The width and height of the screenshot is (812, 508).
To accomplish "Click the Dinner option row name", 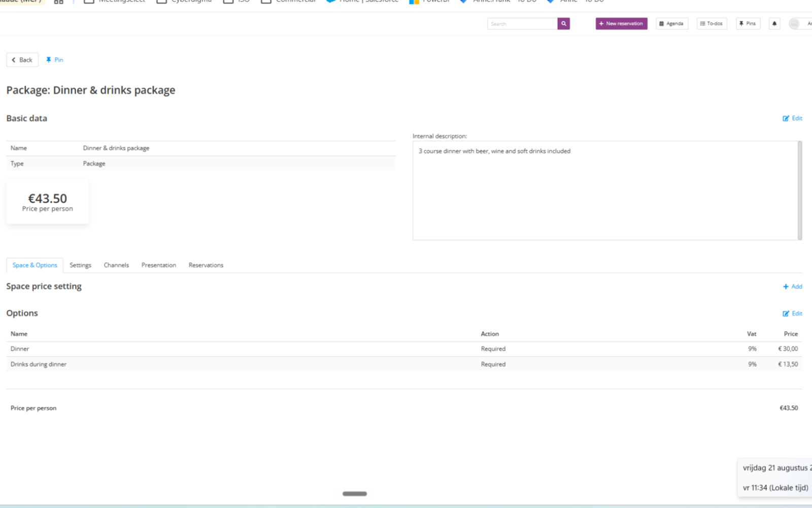I will point(20,349).
